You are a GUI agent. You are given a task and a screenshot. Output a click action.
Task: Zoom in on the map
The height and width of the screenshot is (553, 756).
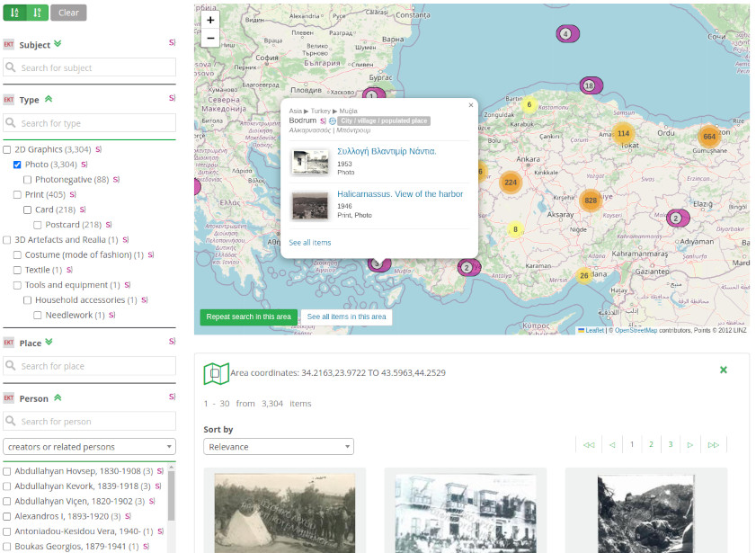click(x=209, y=19)
